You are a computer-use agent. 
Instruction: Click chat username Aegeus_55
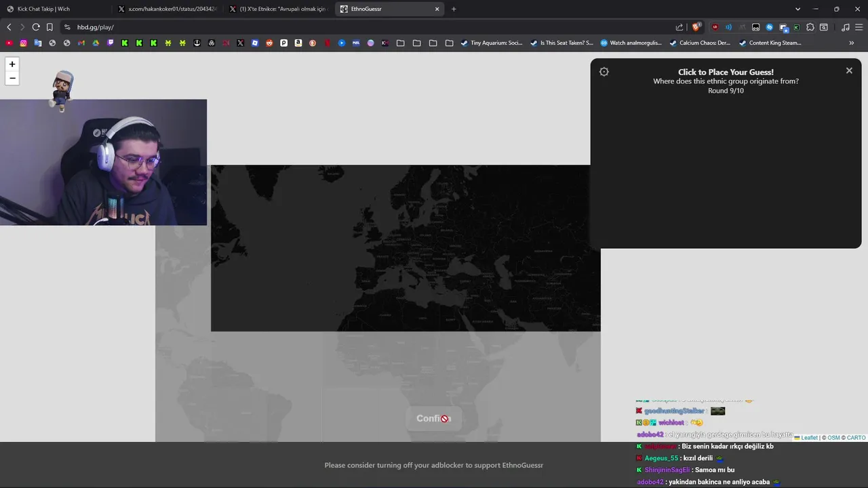click(661, 458)
